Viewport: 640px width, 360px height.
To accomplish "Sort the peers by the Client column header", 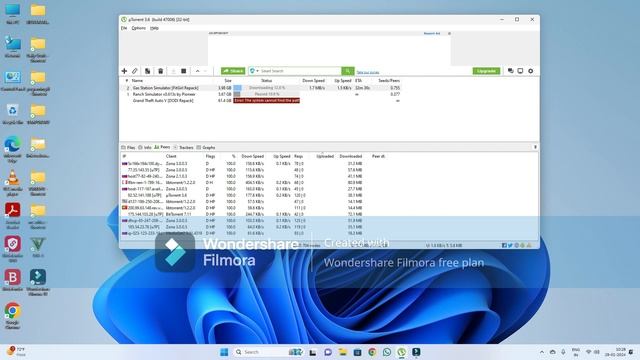I will [x=171, y=156].
